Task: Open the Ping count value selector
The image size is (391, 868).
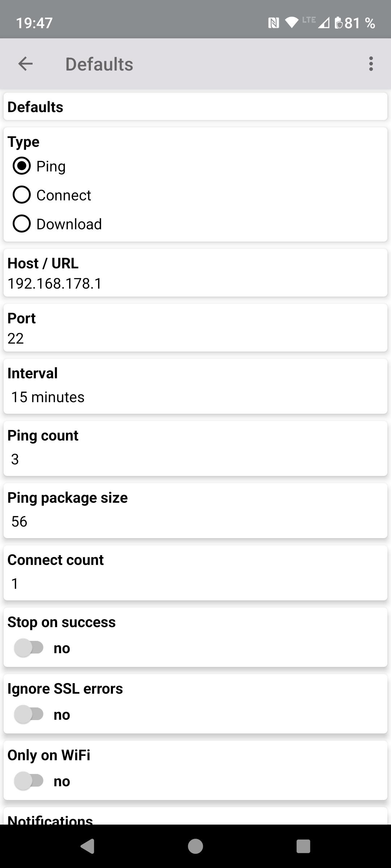Action: 15,459
